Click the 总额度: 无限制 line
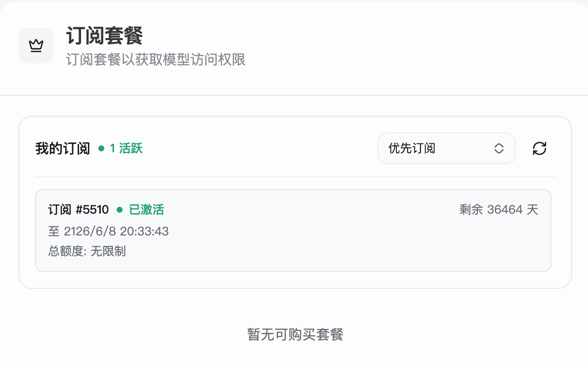The height and width of the screenshot is (368, 588). [87, 251]
